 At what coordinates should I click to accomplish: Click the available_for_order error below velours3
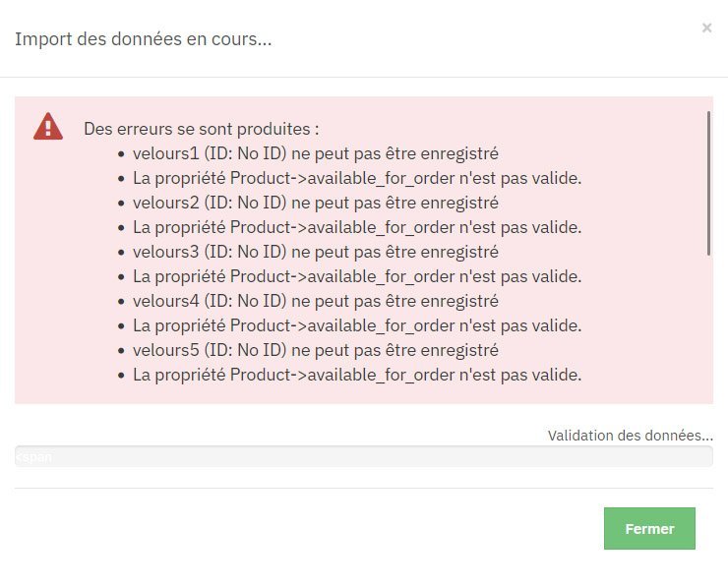click(357, 276)
